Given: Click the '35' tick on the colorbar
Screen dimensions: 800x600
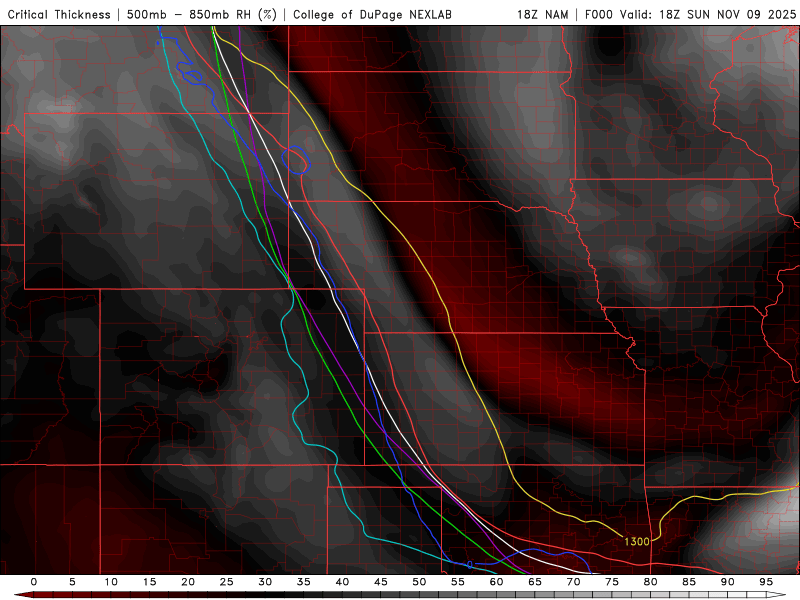Looking at the screenshot, I should 303,582.
